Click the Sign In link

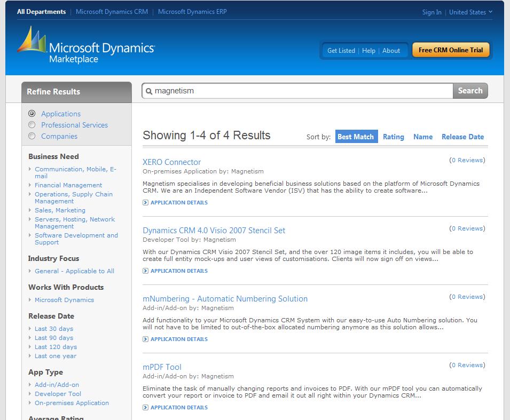[x=431, y=12]
